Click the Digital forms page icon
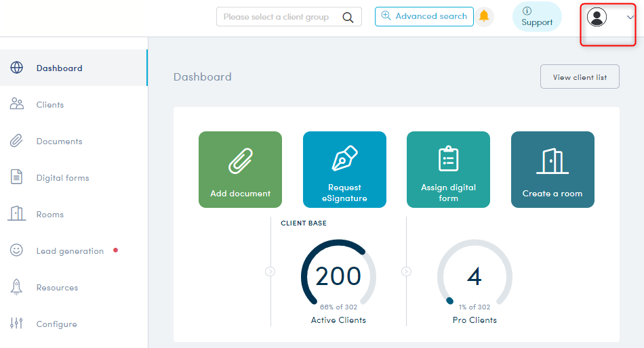The image size is (644, 348). (x=16, y=177)
